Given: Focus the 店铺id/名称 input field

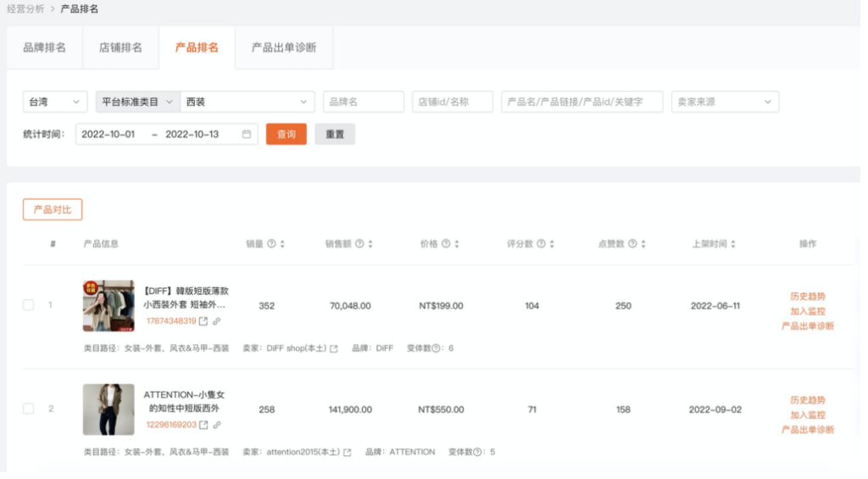Looking at the screenshot, I should (x=453, y=102).
